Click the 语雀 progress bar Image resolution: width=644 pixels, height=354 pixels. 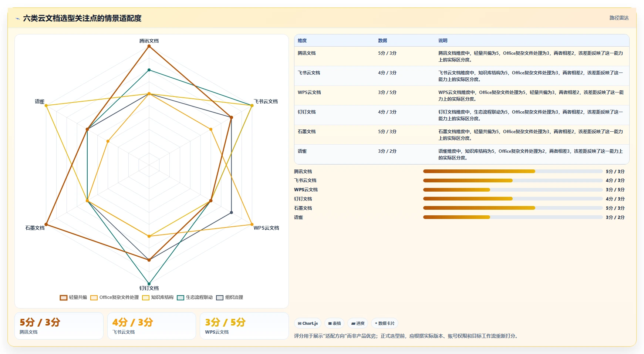pos(513,217)
